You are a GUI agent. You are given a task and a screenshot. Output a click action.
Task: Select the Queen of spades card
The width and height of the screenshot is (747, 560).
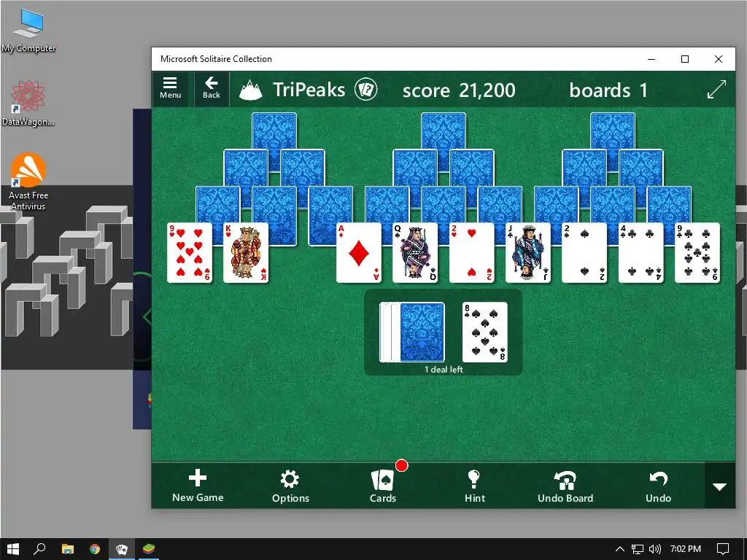[415, 253]
